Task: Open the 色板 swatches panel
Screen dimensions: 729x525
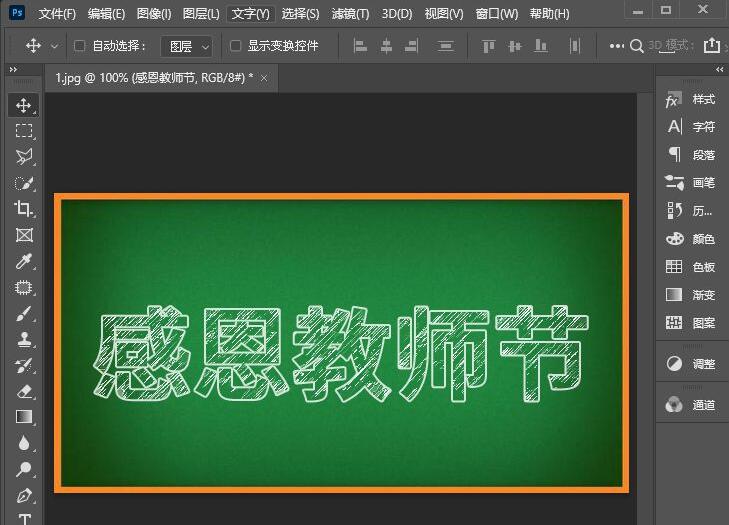Action: (x=690, y=267)
